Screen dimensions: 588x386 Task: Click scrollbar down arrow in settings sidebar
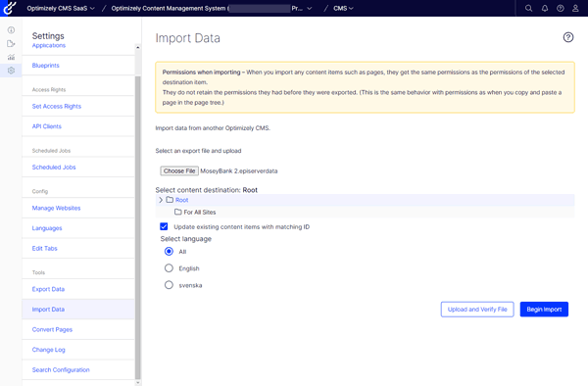click(x=137, y=383)
